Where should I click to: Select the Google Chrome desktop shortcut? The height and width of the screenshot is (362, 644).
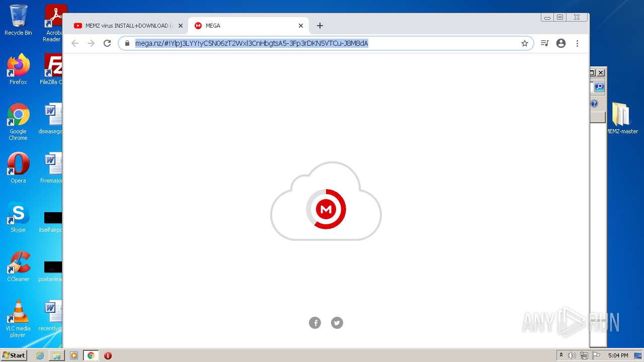pos(18,122)
